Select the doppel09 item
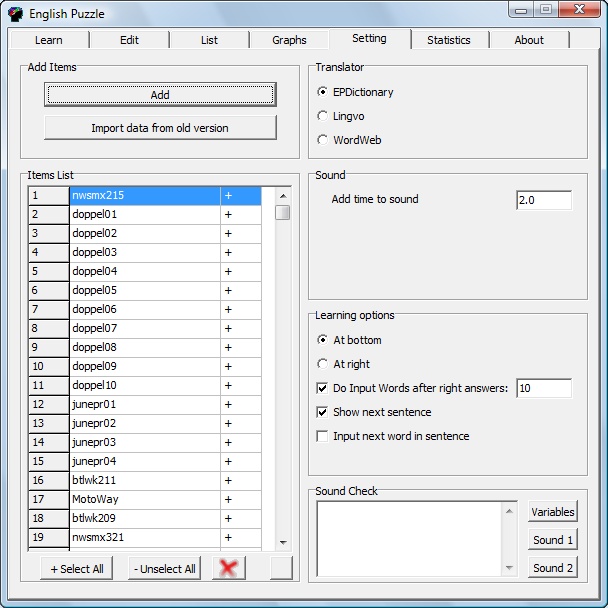 pyautogui.click(x=145, y=366)
